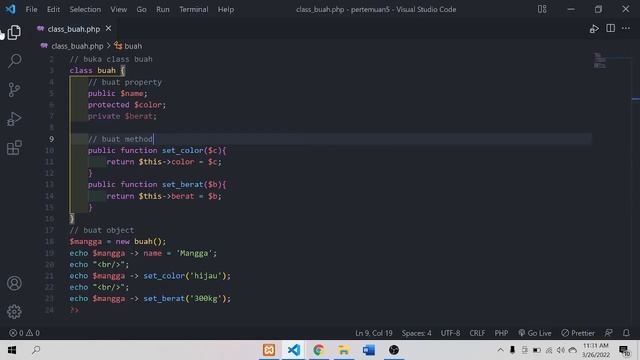The width and height of the screenshot is (640, 360).
Task: Open the errors and warnings indicator
Action: coord(24,333)
